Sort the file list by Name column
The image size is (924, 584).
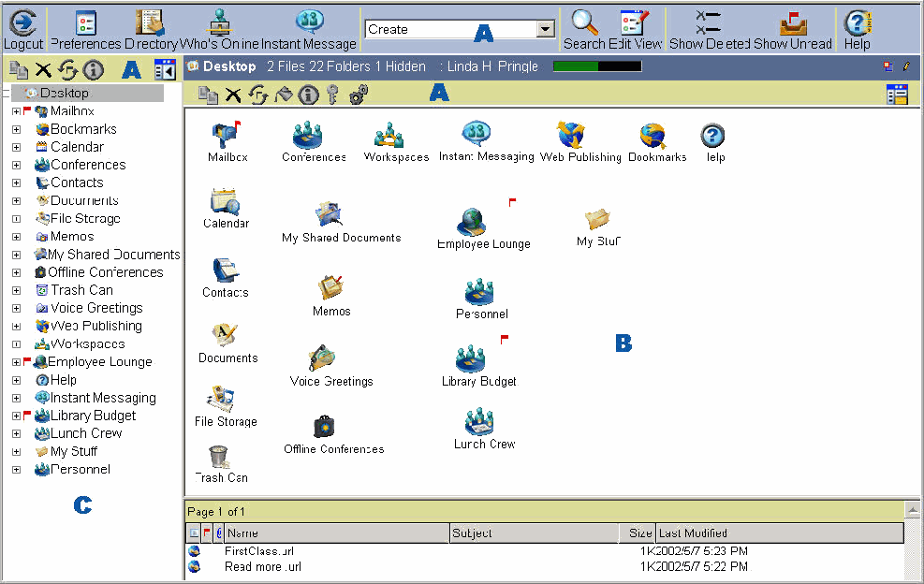click(x=336, y=533)
